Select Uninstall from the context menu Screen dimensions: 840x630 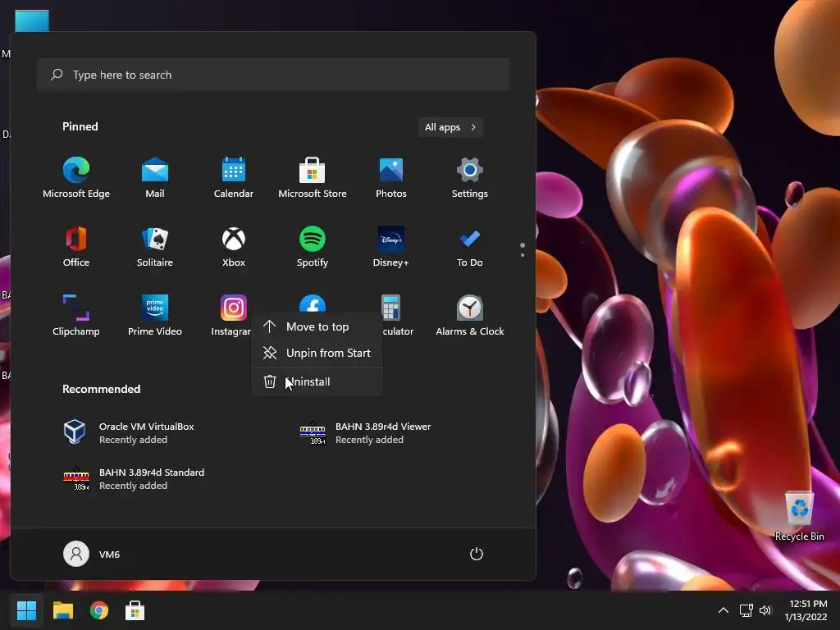pos(317,381)
